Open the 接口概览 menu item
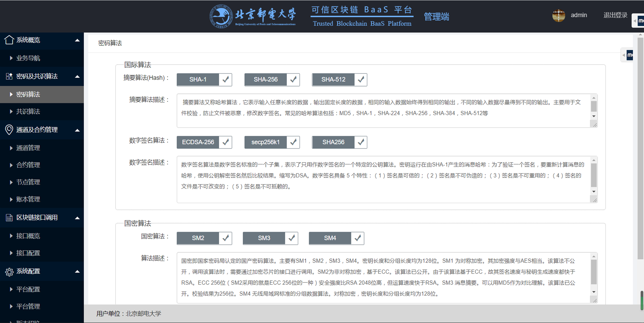 (x=42, y=236)
